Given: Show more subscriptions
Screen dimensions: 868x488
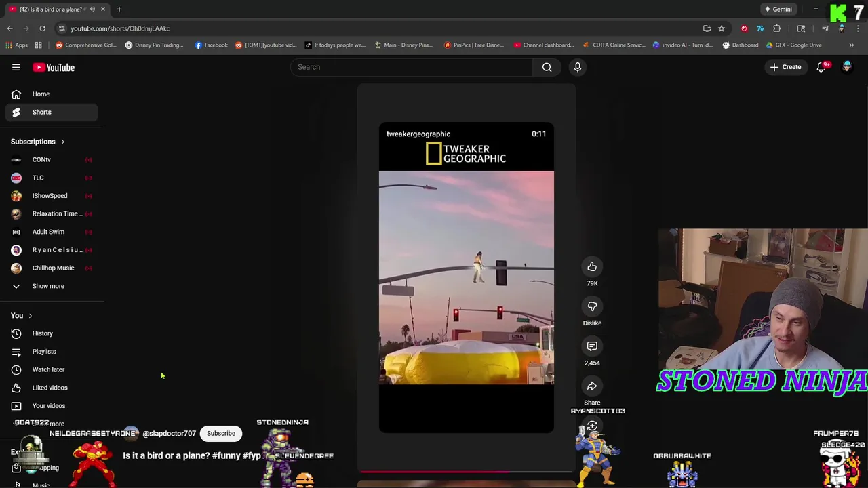Looking at the screenshot, I should tap(52, 286).
